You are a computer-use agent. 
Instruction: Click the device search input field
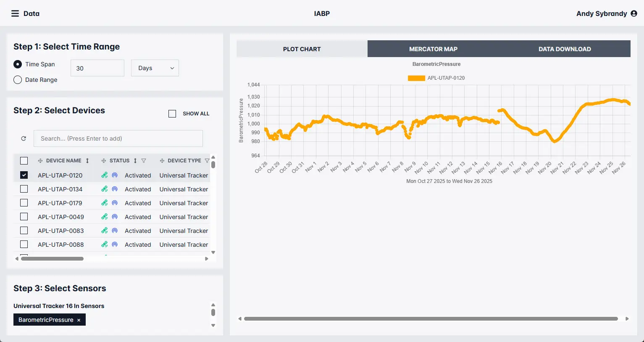point(121,138)
